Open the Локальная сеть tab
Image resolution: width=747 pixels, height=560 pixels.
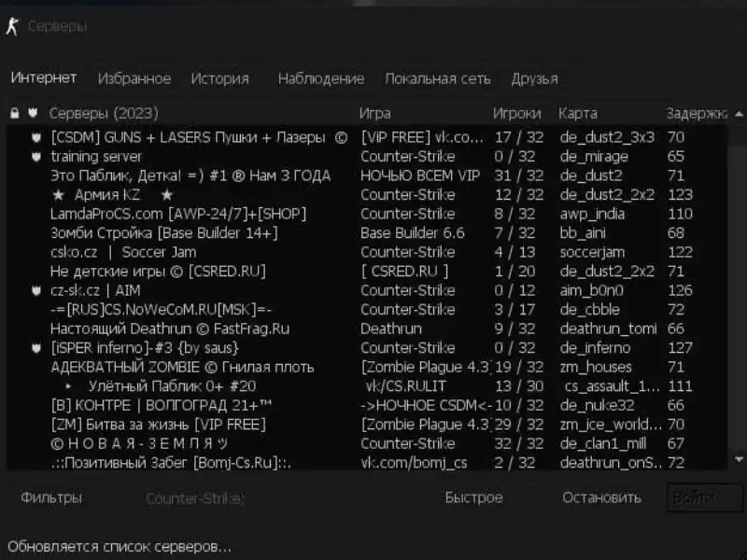coord(438,78)
